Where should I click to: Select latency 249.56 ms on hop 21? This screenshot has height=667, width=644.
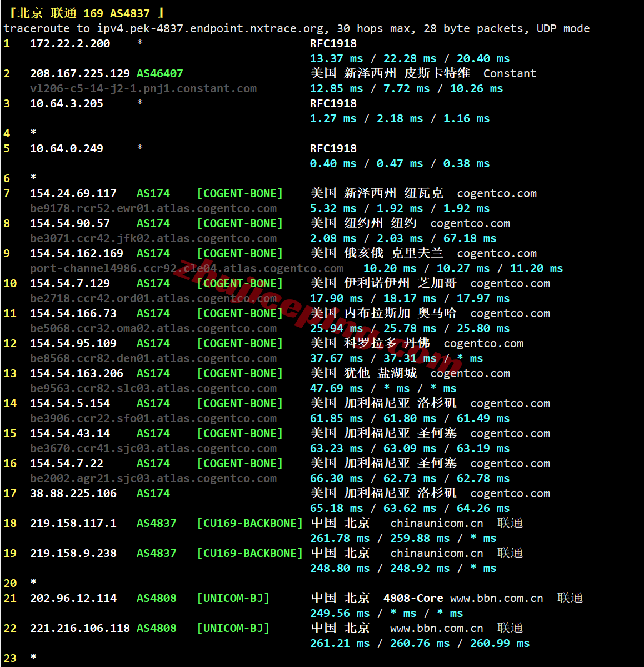point(340,613)
